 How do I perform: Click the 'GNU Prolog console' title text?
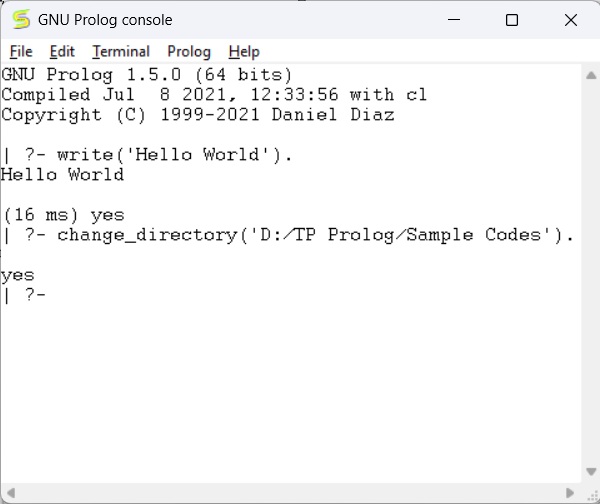click(x=105, y=20)
